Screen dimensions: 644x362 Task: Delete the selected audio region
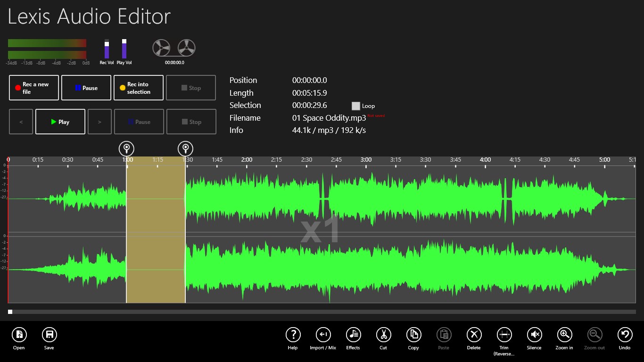pyautogui.click(x=474, y=335)
